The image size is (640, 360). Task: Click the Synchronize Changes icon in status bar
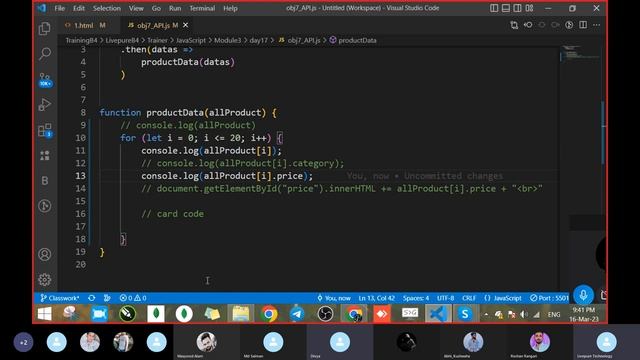click(x=91, y=298)
